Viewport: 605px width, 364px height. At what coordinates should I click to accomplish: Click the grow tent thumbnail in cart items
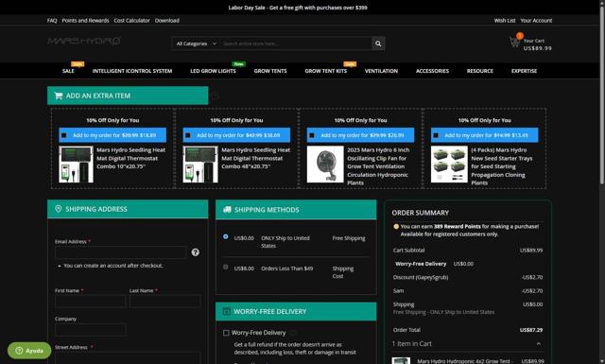401,361
